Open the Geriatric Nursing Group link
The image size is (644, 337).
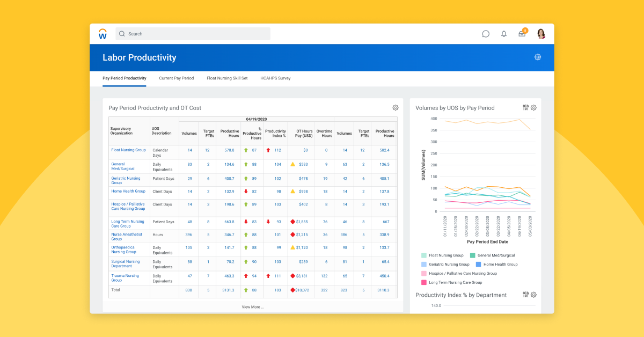click(x=127, y=179)
